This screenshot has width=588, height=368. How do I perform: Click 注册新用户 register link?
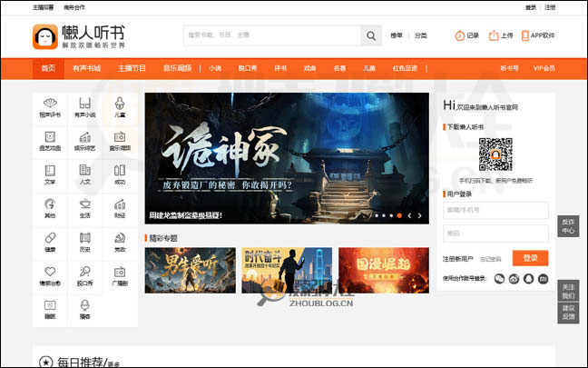click(x=457, y=259)
